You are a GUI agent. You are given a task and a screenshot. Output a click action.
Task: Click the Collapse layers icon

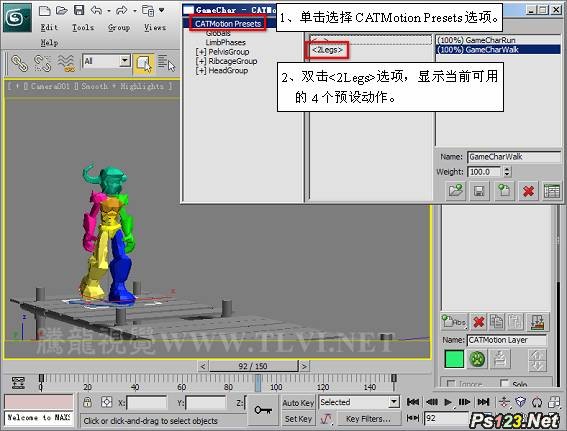pos(537,322)
